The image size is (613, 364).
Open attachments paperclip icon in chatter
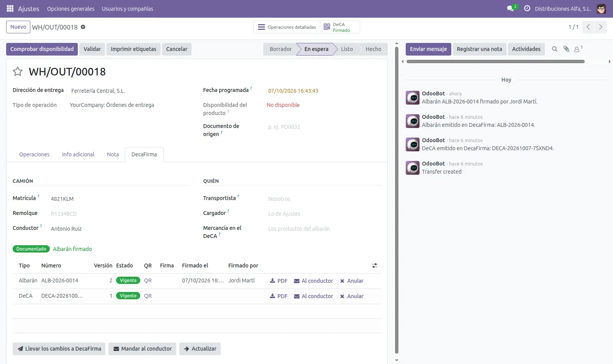(566, 49)
